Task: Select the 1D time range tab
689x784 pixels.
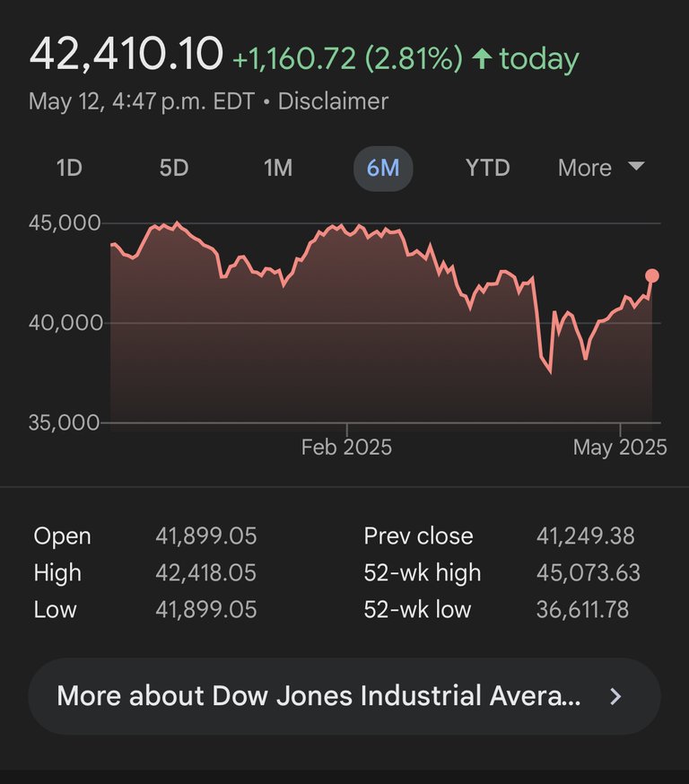Action: [69, 168]
